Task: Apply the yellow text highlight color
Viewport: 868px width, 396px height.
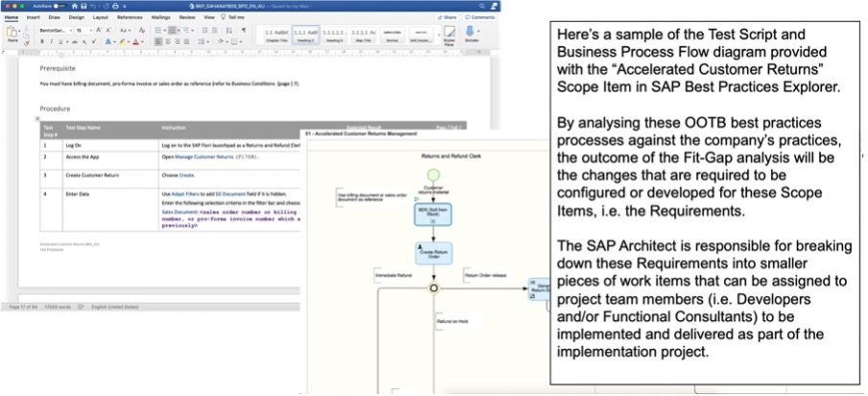Action: click(x=122, y=41)
